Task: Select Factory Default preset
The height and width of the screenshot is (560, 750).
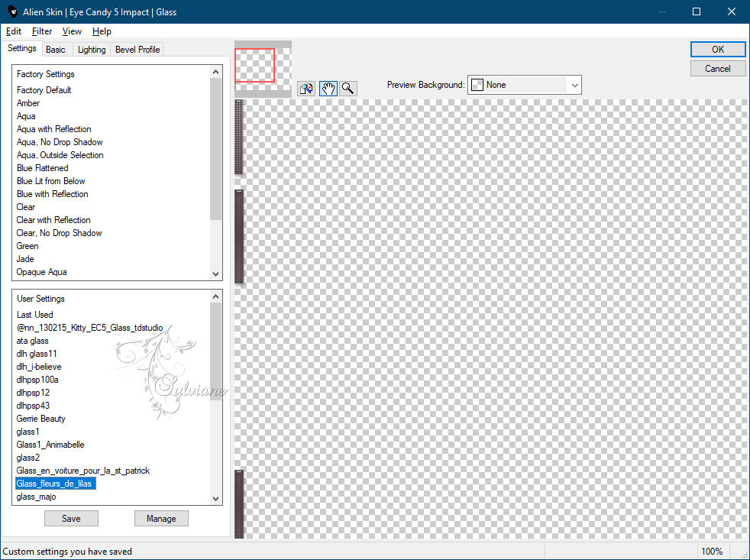Action: point(44,90)
